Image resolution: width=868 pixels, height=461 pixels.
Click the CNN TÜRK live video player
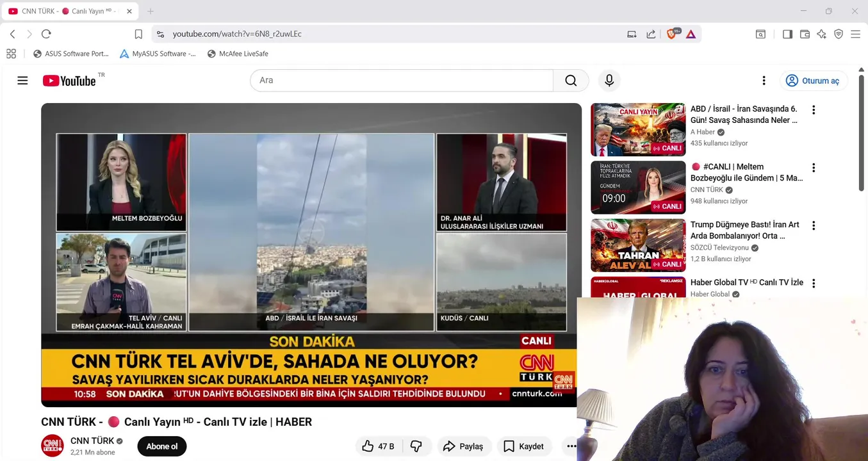click(311, 255)
